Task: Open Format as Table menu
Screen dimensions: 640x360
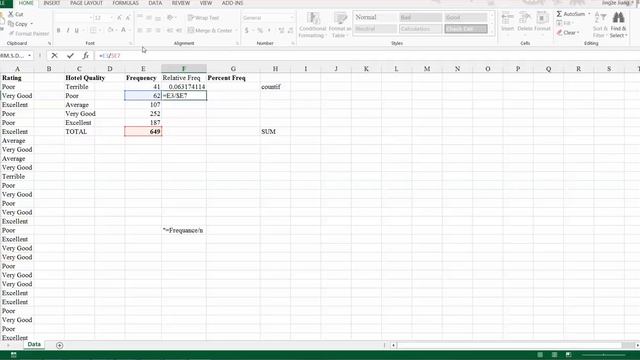Action: click(340, 25)
